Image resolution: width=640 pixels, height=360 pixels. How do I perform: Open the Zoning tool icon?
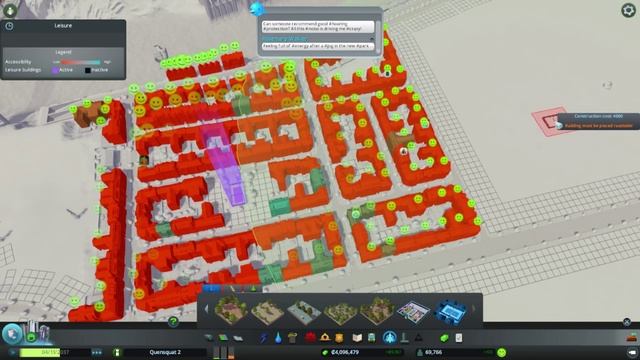tap(223, 338)
